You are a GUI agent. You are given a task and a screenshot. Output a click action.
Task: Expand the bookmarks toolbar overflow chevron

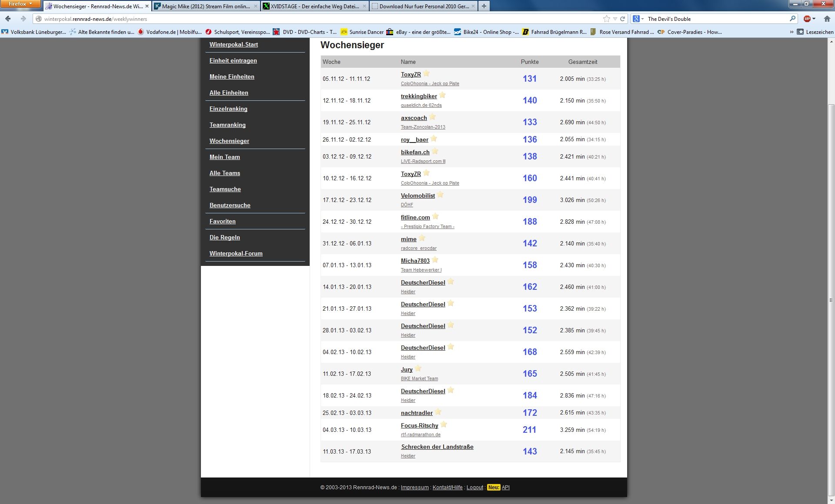coord(792,32)
